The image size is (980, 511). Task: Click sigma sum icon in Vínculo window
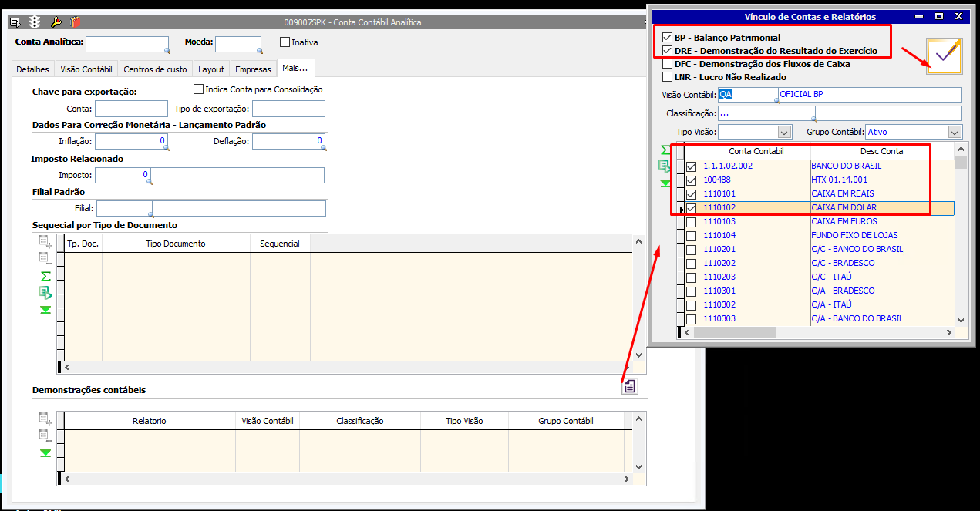(665, 150)
